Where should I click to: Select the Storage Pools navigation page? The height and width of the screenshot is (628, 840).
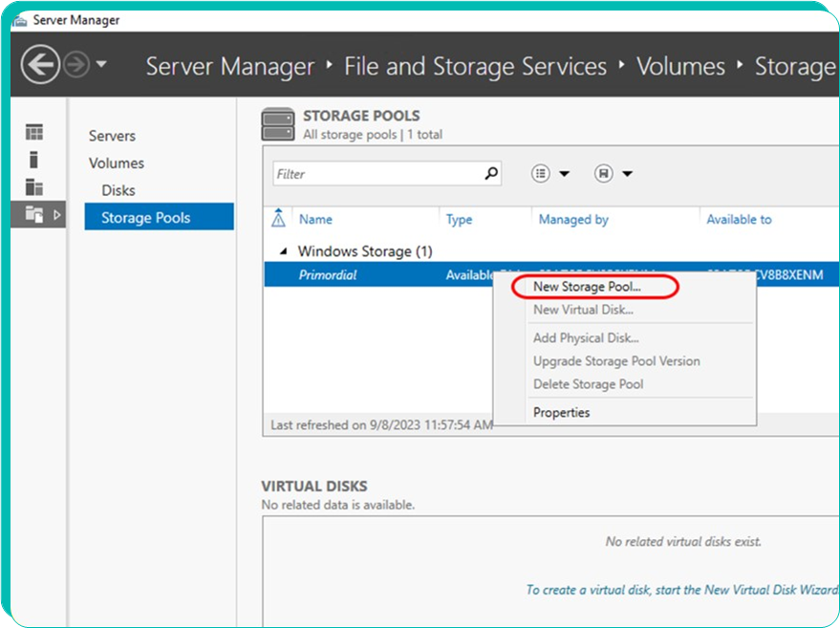coord(159,217)
